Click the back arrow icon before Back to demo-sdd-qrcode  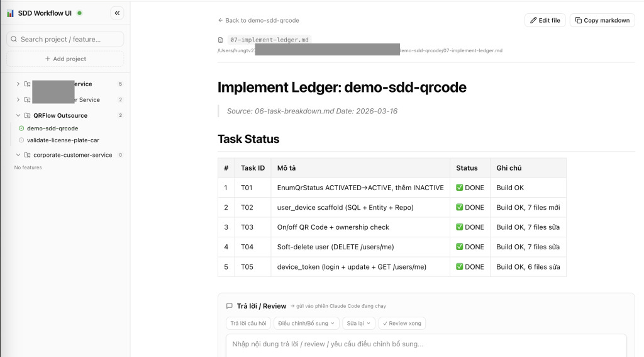(x=221, y=20)
